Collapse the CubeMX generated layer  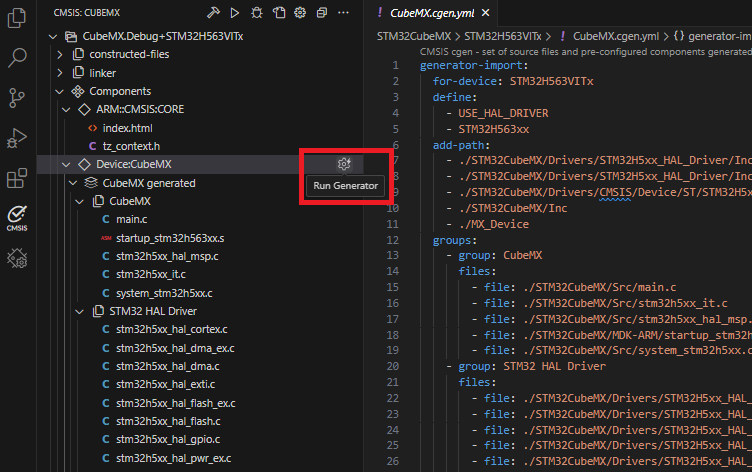pyautogui.click(x=73, y=183)
